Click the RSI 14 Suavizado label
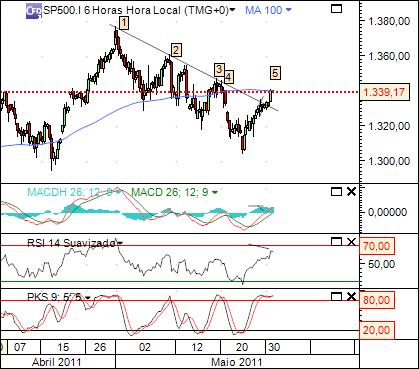This screenshot has width=419, height=369. click(71, 243)
